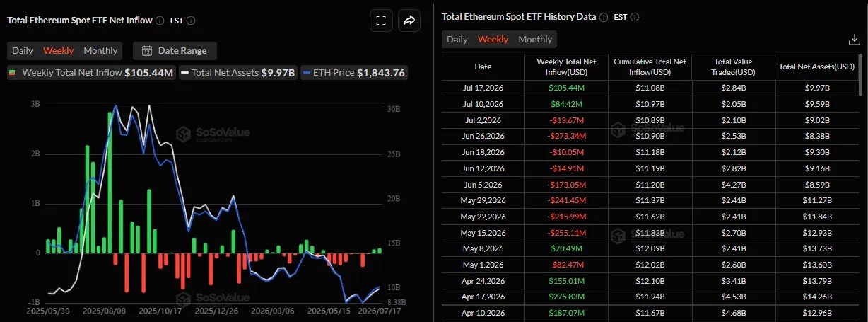Click the Jun 18,2026 date cell

pos(483,151)
